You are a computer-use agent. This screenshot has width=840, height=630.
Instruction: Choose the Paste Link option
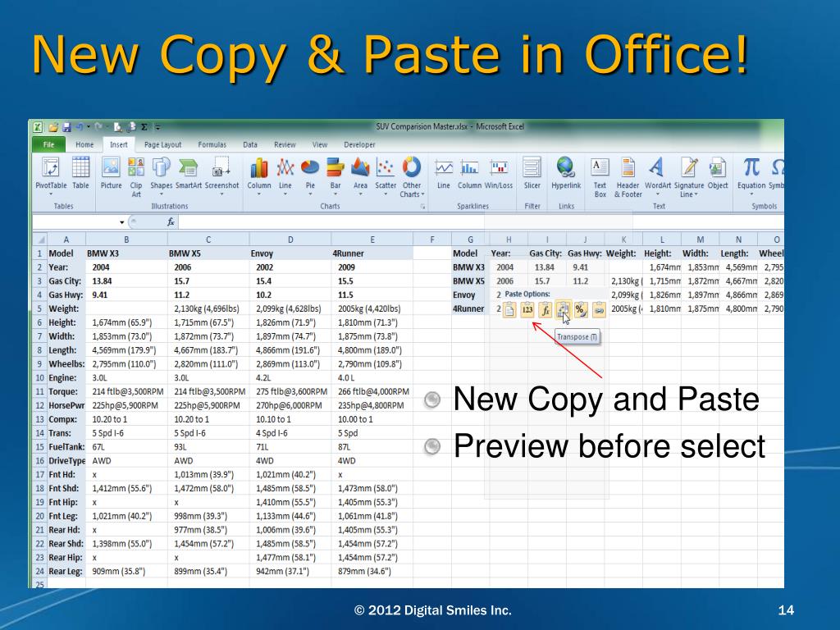(x=598, y=309)
